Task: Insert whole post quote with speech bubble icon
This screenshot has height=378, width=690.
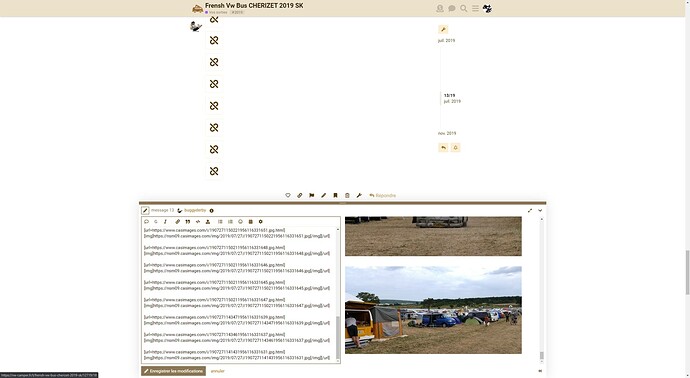Action: [147, 222]
